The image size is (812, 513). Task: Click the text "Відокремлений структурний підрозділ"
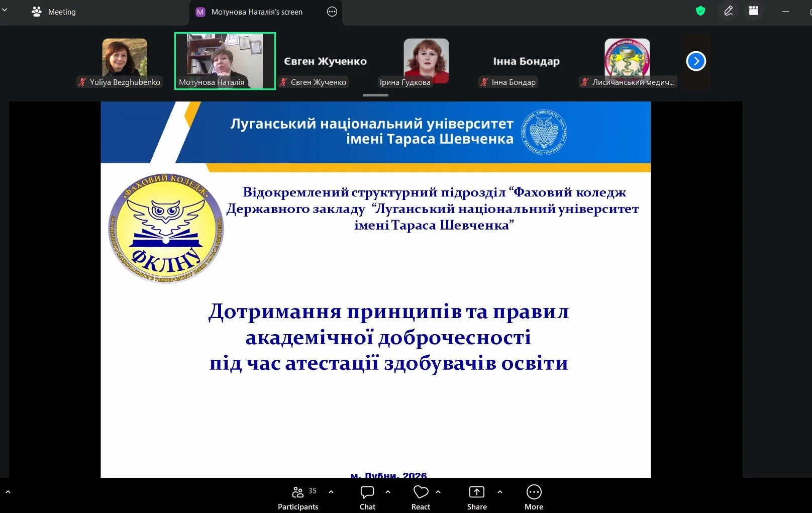374,192
